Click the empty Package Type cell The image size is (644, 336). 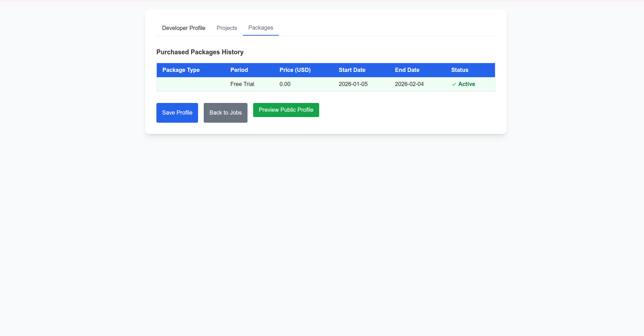point(191,84)
